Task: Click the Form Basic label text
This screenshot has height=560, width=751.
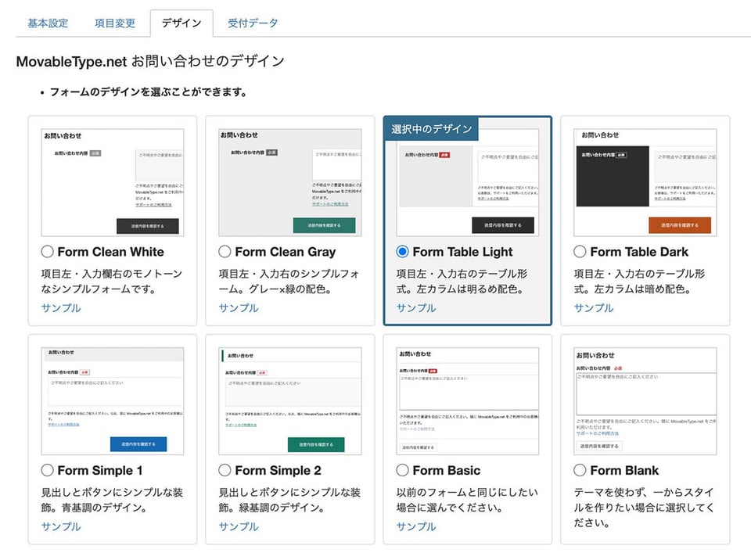Action: click(x=447, y=470)
